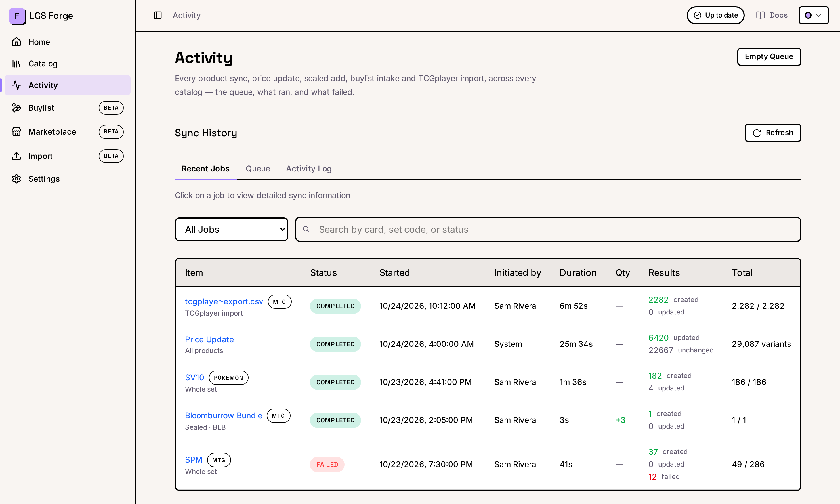This screenshot has width=840, height=504.
Task: Click the search magnifier icon
Action: coord(306,230)
